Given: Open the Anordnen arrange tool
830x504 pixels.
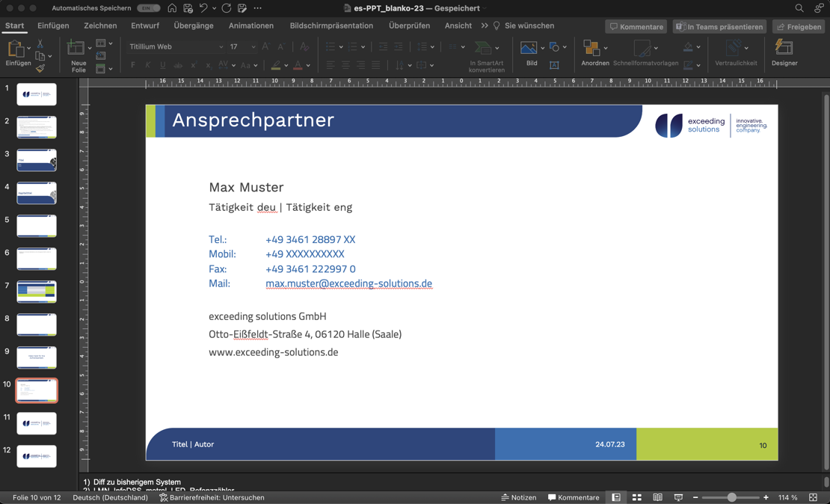Looking at the screenshot, I should [x=591, y=51].
